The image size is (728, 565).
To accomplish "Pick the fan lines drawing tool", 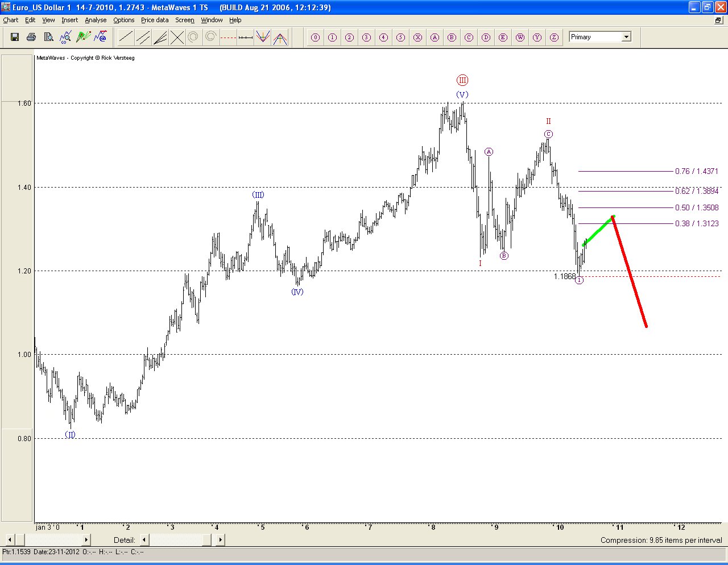I will (x=160, y=38).
